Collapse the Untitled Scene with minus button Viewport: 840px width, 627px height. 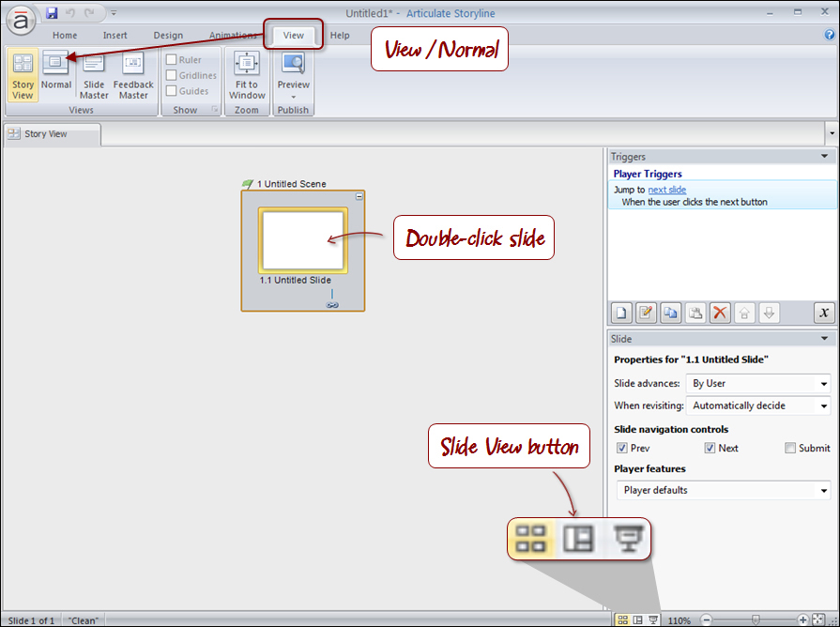click(359, 197)
